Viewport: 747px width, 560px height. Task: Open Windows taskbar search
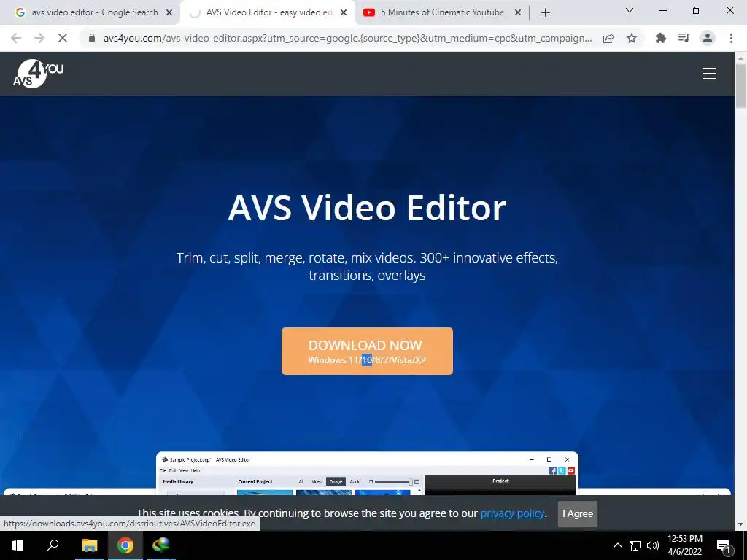click(x=53, y=545)
